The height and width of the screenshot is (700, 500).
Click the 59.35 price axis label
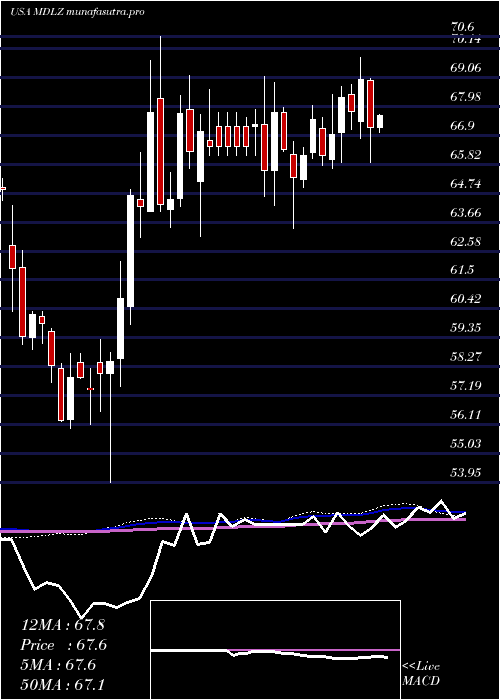pos(467,328)
